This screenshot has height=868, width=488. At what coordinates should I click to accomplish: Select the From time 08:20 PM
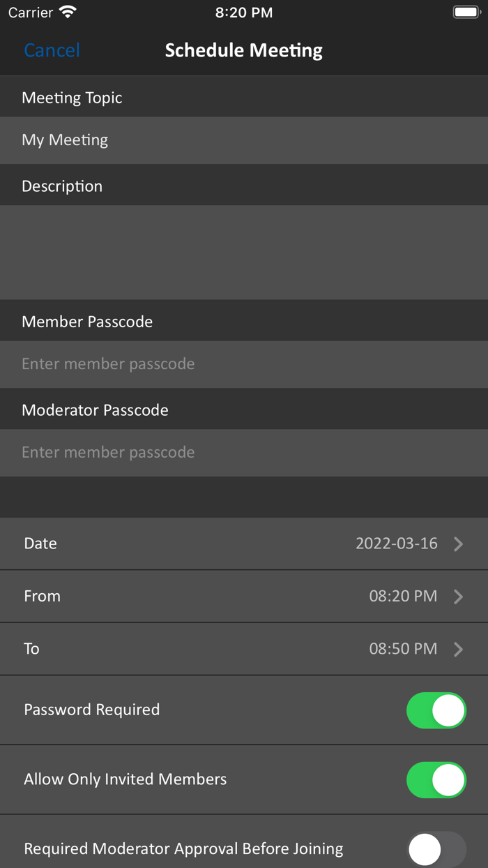click(403, 596)
